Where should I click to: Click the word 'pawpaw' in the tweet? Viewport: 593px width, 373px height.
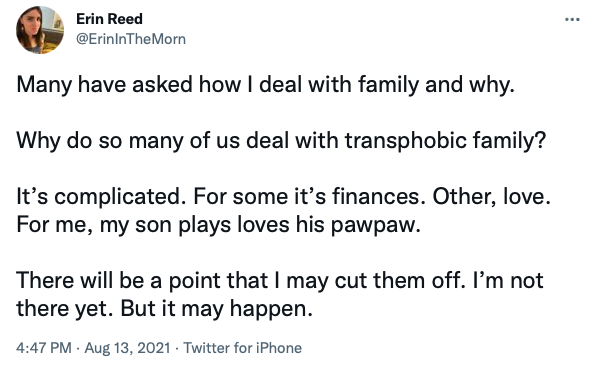tap(372, 226)
